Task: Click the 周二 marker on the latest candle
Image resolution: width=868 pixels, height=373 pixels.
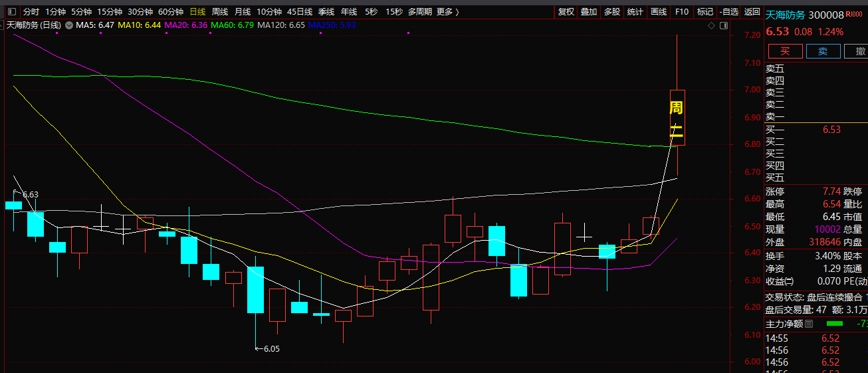Action: [677, 120]
